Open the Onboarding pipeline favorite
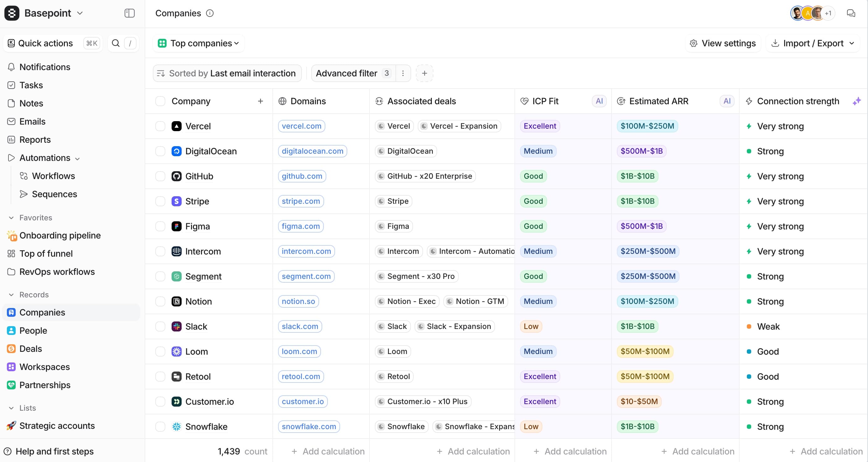 [60, 235]
